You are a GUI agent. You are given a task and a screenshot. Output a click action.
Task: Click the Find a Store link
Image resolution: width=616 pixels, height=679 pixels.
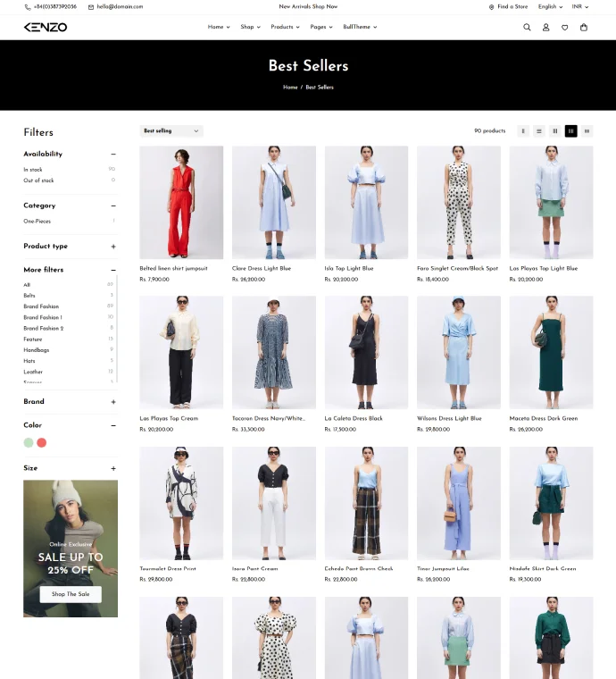pyautogui.click(x=512, y=6)
